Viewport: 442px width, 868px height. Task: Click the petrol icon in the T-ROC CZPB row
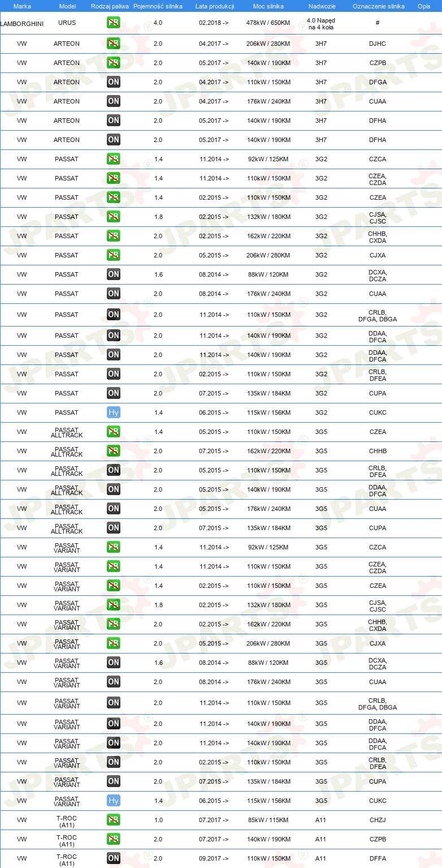(x=114, y=839)
